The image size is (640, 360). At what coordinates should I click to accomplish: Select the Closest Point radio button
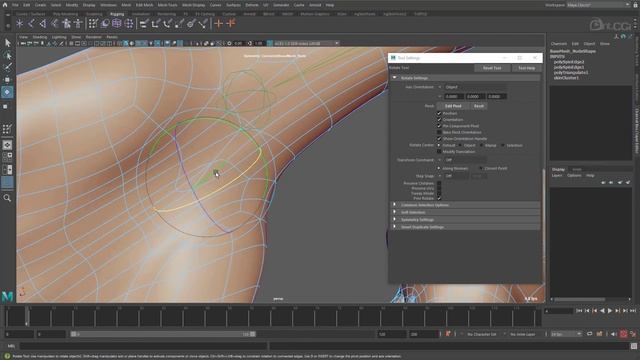480,168
